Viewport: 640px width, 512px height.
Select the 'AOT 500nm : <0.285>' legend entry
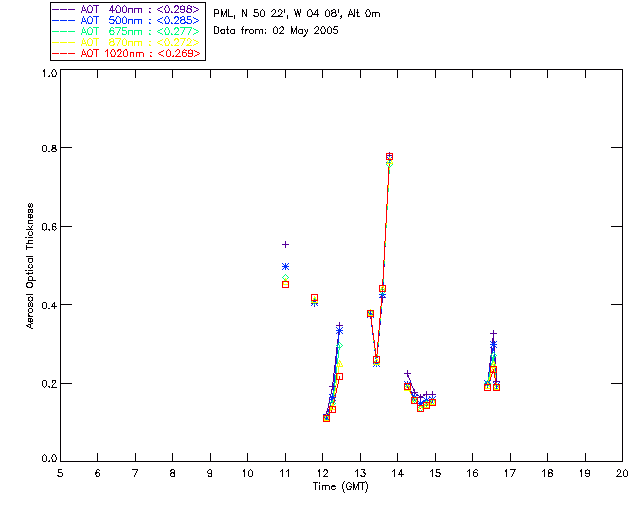tap(127, 20)
